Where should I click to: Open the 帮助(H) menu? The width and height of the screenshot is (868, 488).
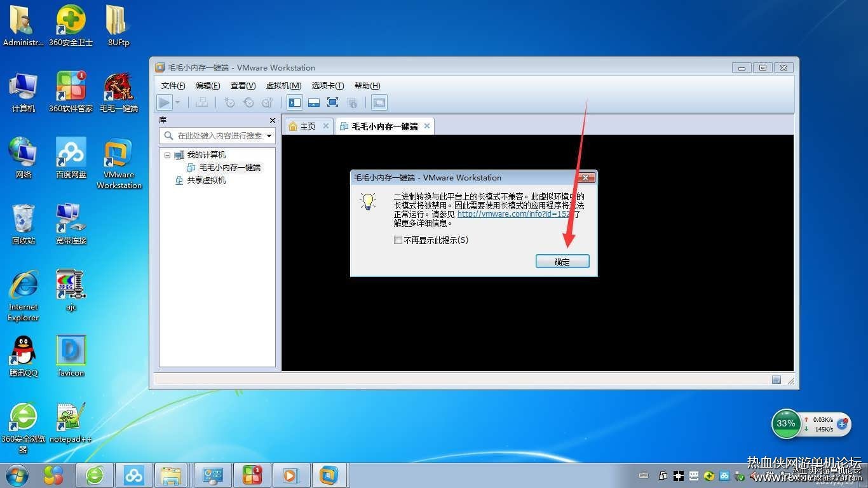click(x=367, y=86)
